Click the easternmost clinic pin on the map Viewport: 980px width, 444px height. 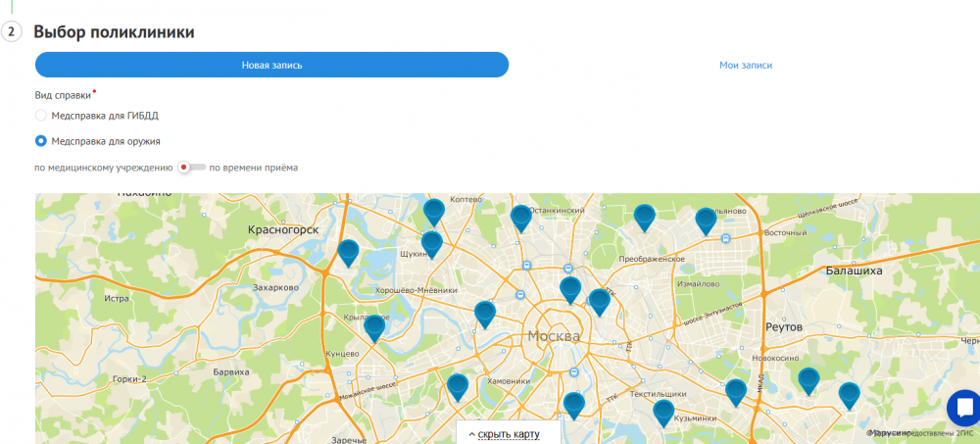pos(849,395)
